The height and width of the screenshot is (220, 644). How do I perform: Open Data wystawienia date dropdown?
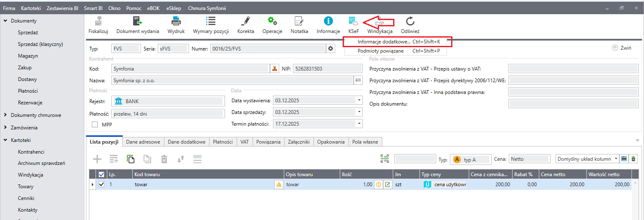coord(359,101)
